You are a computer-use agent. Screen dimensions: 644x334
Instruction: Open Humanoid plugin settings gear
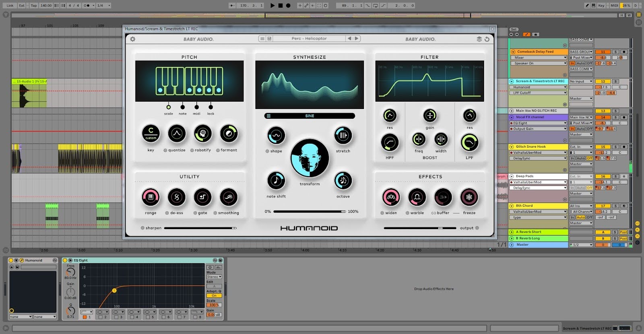132,39
